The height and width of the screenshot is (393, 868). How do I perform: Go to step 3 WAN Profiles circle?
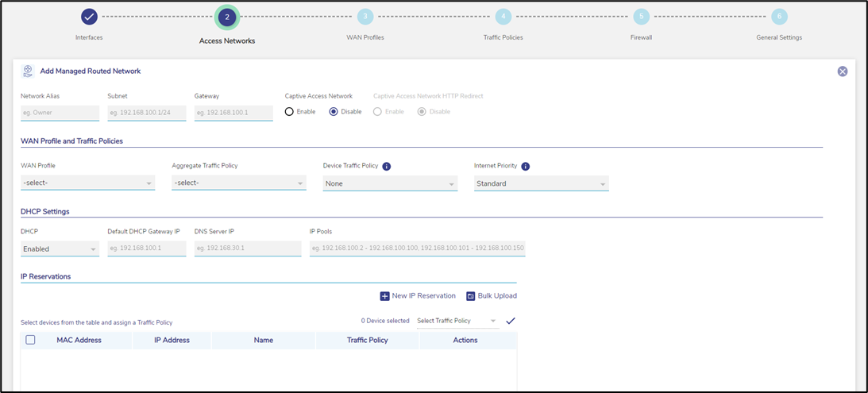click(x=365, y=17)
